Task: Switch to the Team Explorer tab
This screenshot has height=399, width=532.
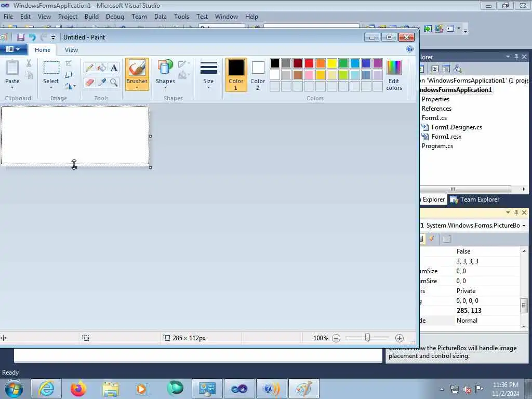Action: pos(475,199)
